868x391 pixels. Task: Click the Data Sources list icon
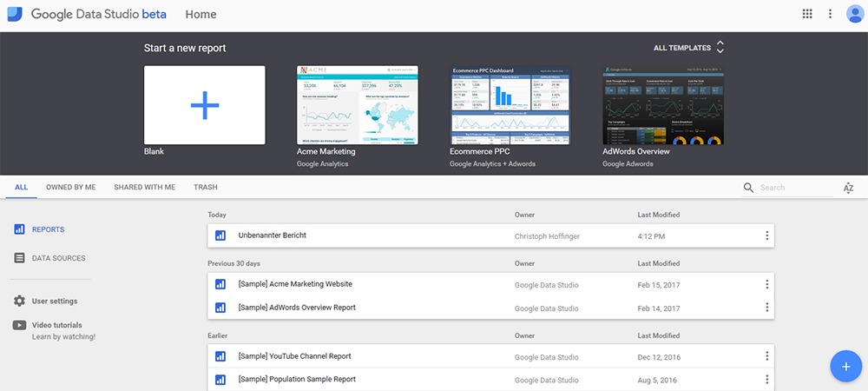coord(19,258)
